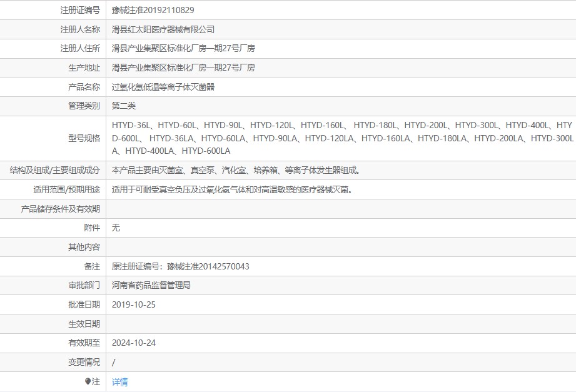Click the 批准日期 label
576x392 pixels.
coord(84,304)
